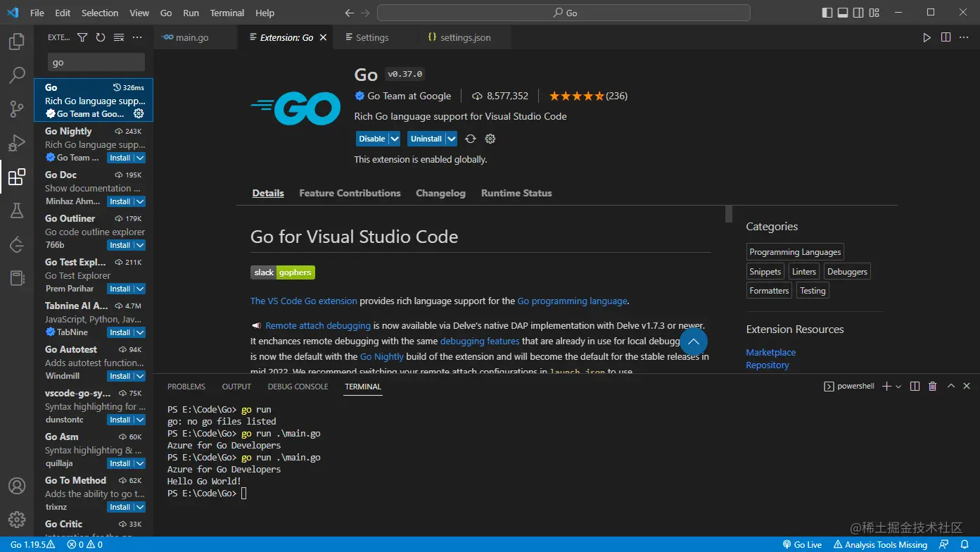Image resolution: width=980 pixels, height=552 pixels.
Task: Expand Install dropdown for Go Autotest
Action: coord(140,376)
